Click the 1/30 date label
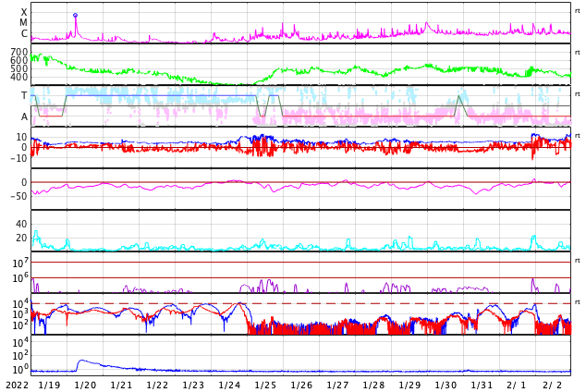The height and width of the screenshot is (392, 586). pyautogui.click(x=446, y=385)
